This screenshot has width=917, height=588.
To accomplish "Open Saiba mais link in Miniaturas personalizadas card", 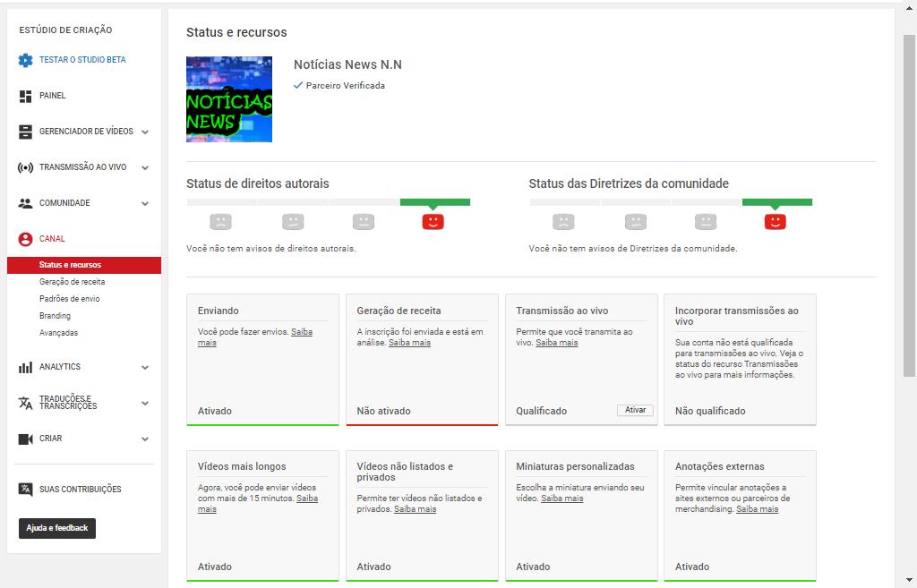I will point(562,499).
